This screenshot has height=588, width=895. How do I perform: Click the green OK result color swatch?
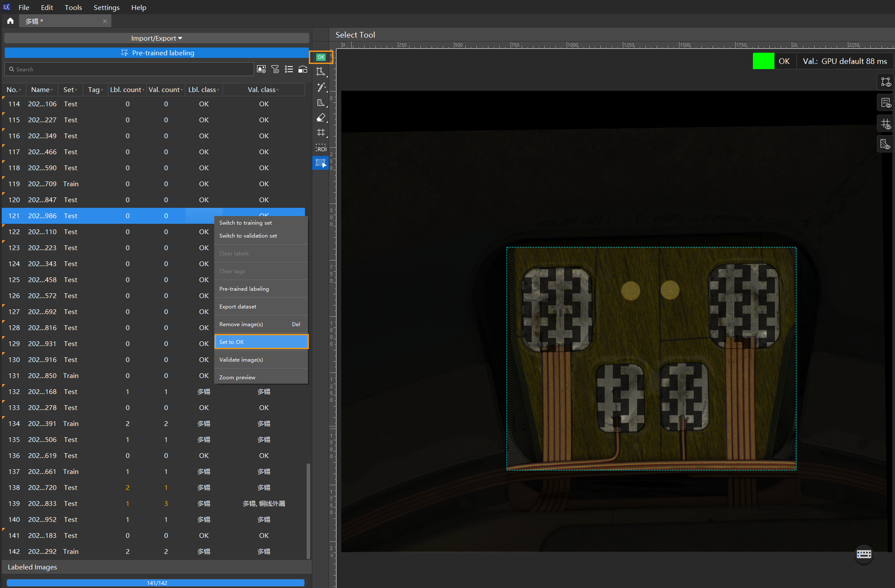click(763, 61)
